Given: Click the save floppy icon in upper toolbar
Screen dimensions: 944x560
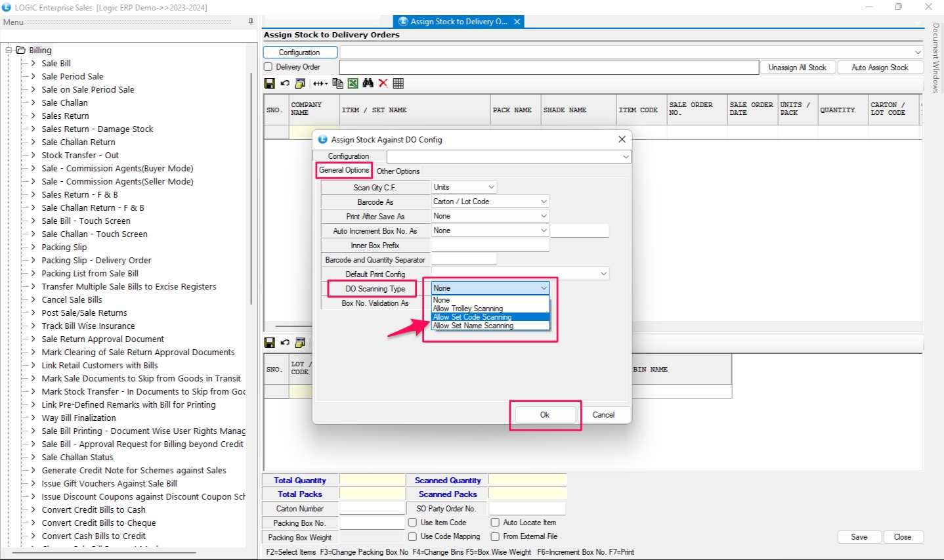Looking at the screenshot, I should pos(269,83).
